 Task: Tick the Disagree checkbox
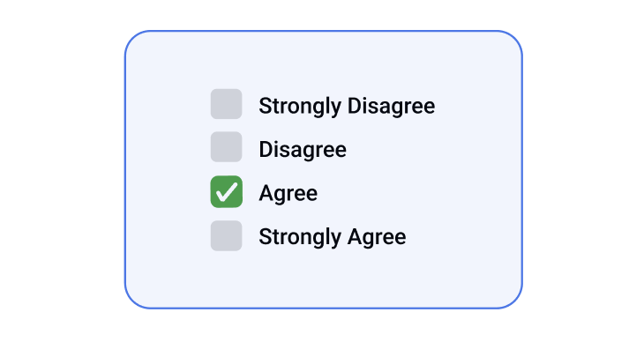point(227,146)
